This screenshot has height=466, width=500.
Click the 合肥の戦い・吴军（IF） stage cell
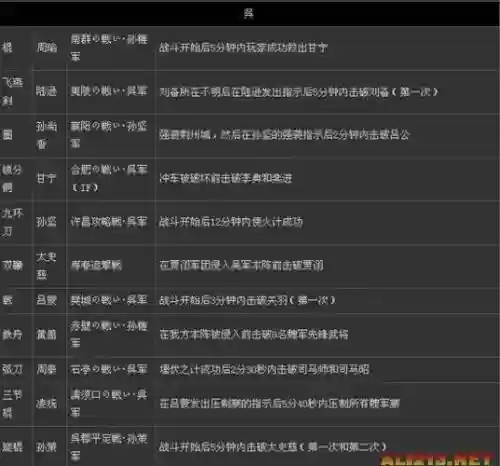pyautogui.click(x=109, y=178)
